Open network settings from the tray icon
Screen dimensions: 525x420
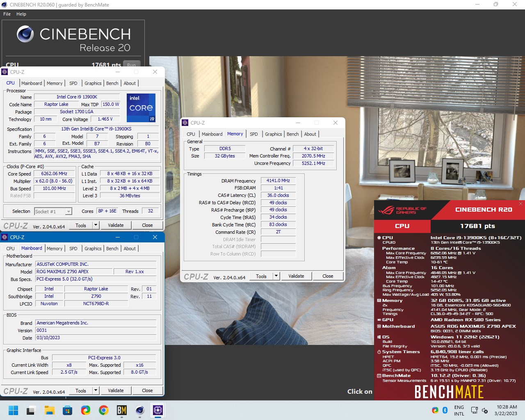474,410
